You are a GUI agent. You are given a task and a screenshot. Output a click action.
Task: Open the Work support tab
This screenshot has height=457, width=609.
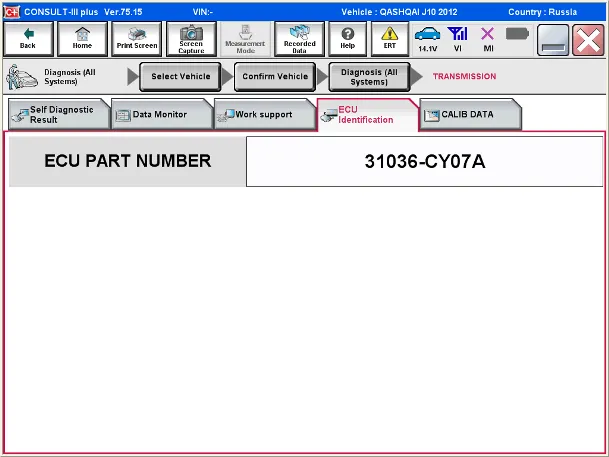point(265,115)
